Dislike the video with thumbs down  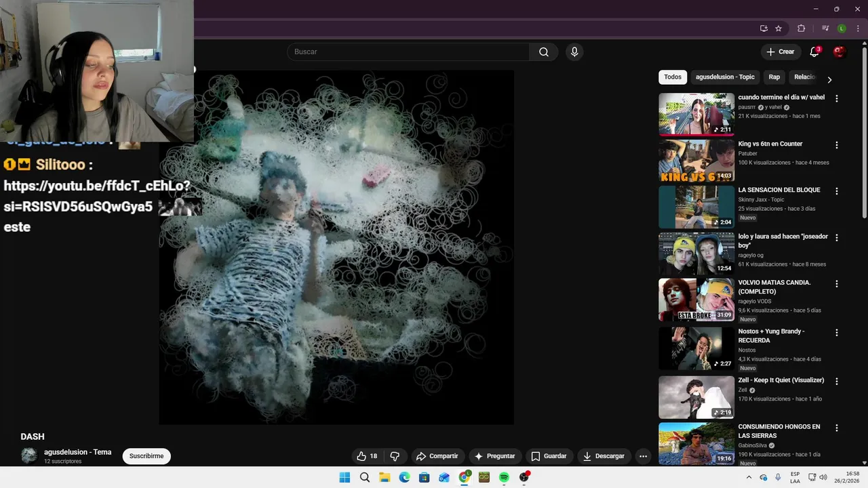point(395,456)
